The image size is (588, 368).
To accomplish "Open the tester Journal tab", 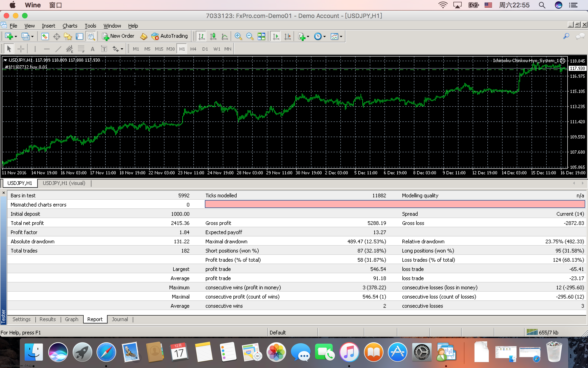I will pos(120,319).
